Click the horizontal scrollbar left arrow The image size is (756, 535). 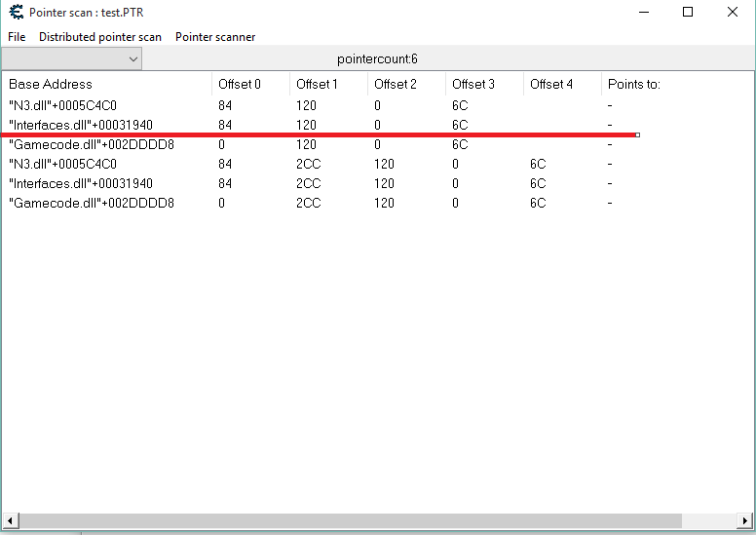pyautogui.click(x=9, y=519)
